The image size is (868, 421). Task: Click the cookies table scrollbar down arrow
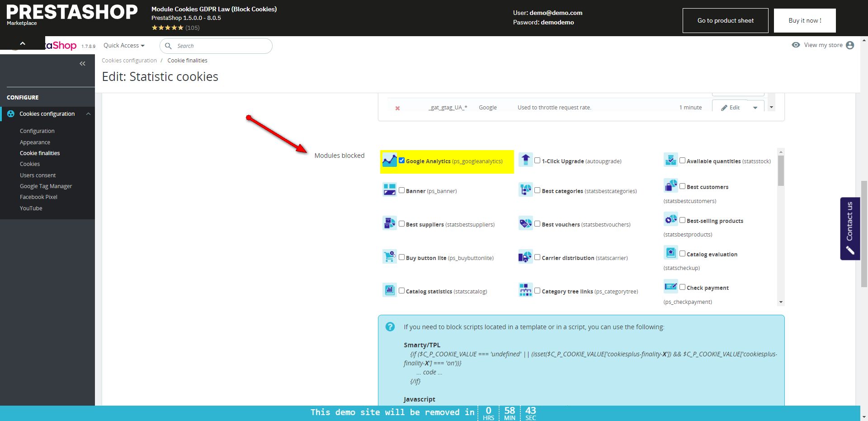tap(772, 108)
